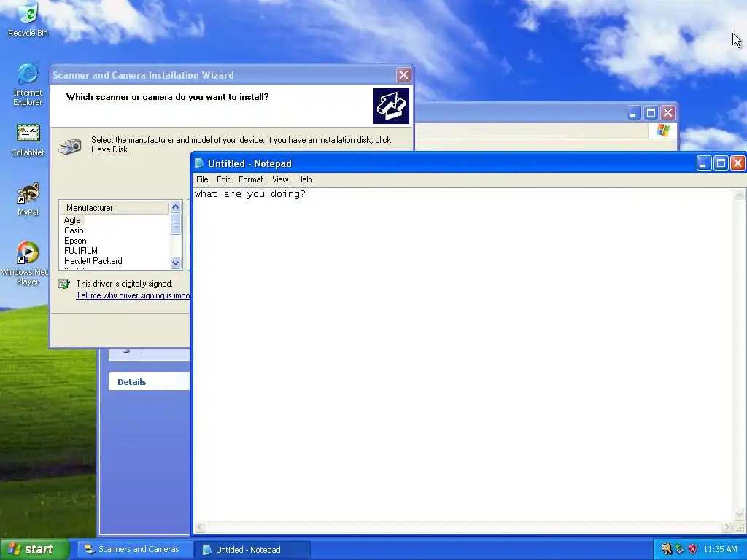
Task: Click Notepad vertical scroll up arrow
Action: (x=740, y=194)
